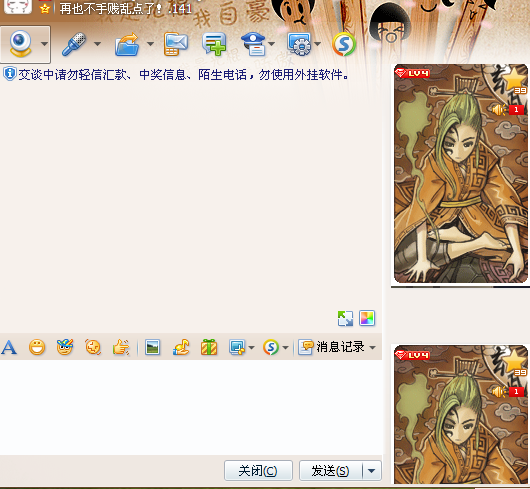Send a window shake icon
This screenshot has height=489, width=530.
93,347
